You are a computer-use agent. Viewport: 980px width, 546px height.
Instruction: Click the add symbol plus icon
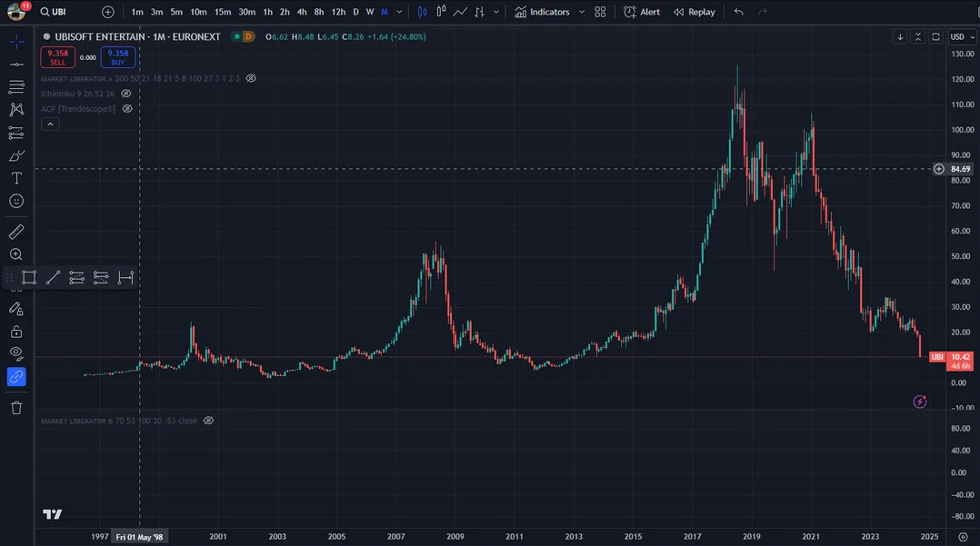[108, 12]
